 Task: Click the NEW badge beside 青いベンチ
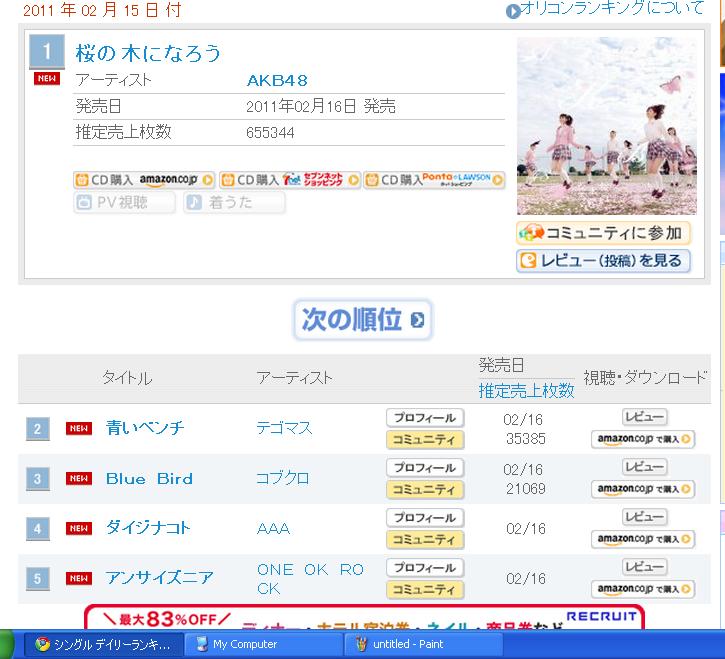[79, 429]
